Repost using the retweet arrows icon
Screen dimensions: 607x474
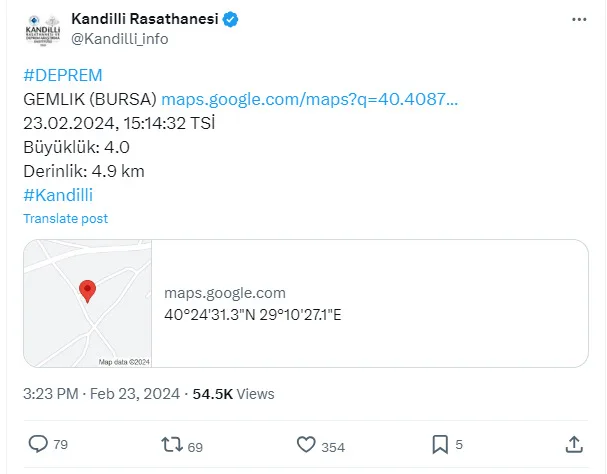[x=172, y=445]
